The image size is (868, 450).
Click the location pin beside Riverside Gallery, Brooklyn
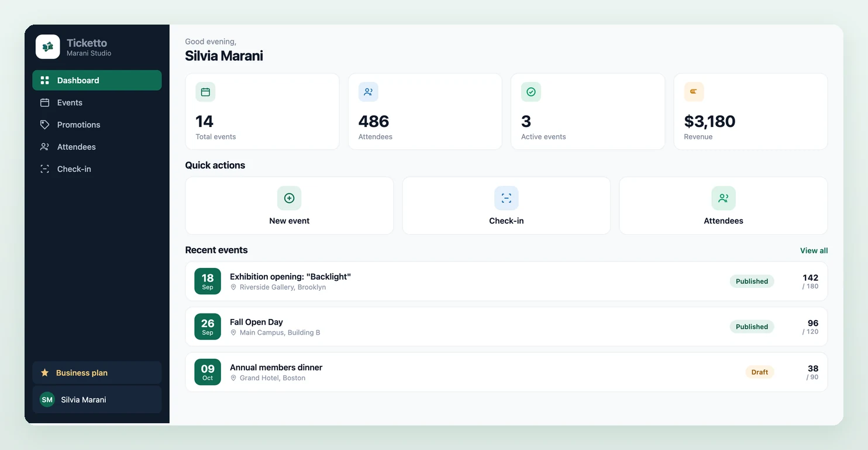tap(233, 287)
